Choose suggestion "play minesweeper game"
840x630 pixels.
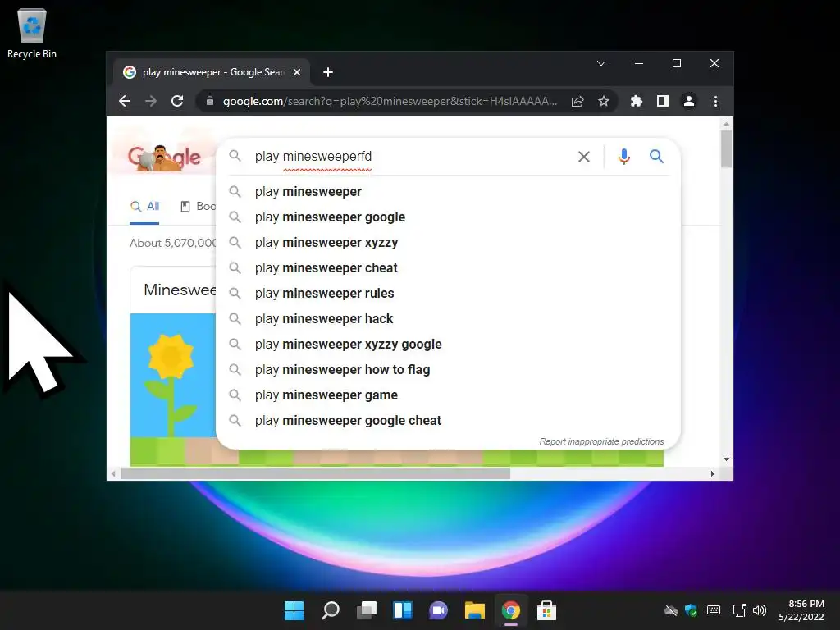pos(449,395)
